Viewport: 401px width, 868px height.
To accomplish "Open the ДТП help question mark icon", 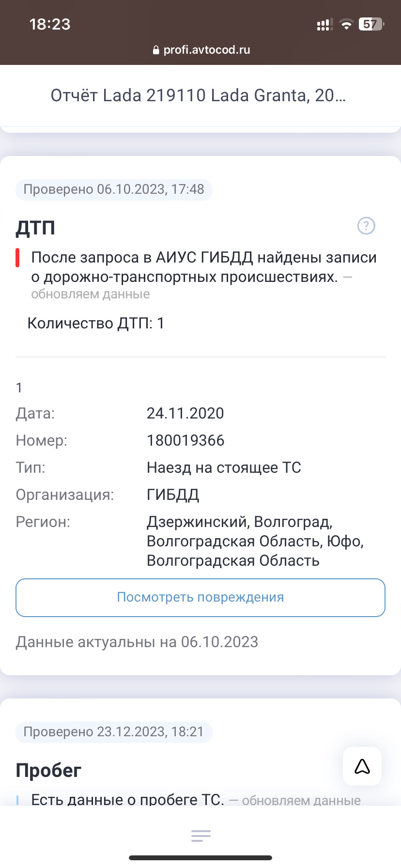I will [366, 226].
